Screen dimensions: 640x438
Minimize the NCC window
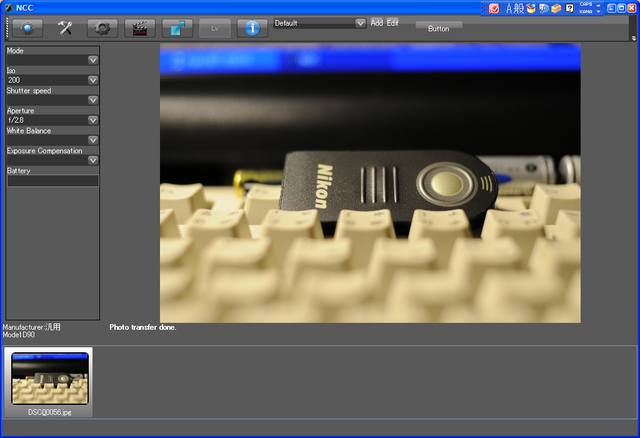[611, 8]
